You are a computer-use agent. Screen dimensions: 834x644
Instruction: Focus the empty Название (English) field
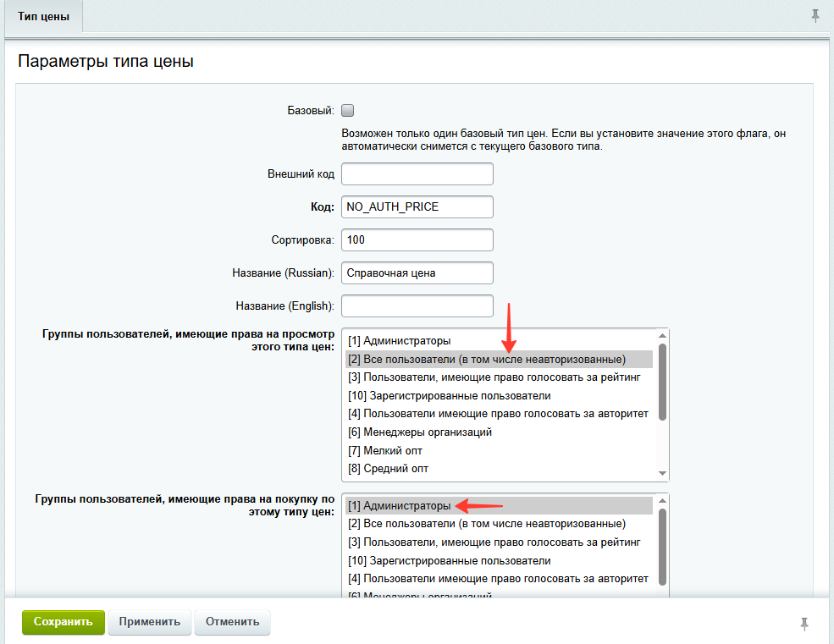tap(417, 305)
